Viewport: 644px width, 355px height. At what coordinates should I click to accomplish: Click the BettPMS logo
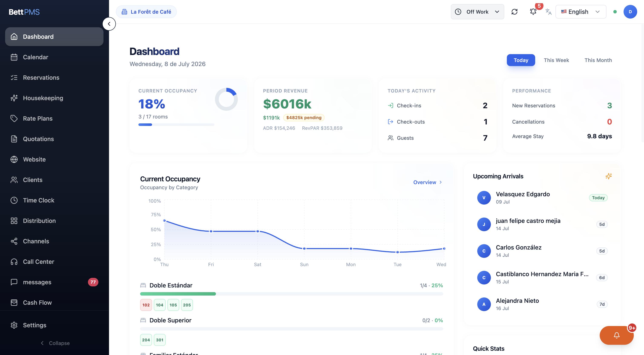click(x=24, y=12)
